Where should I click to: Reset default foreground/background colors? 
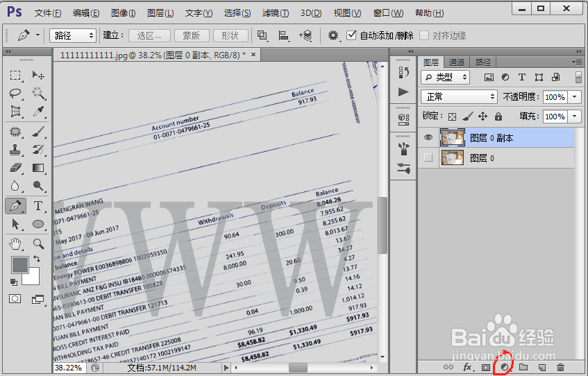(x=13, y=282)
